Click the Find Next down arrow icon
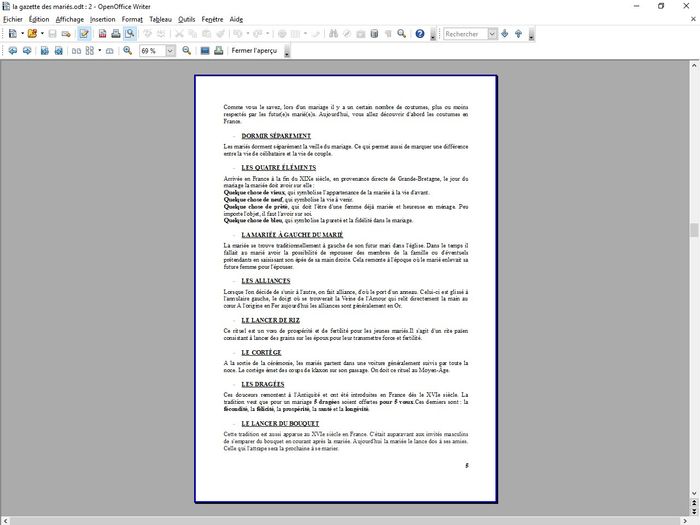The width and height of the screenshot is (700, 525). click(504, 33)
